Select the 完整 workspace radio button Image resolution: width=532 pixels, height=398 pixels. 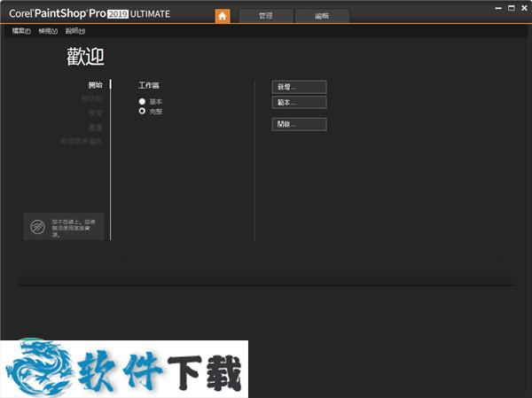[x=142, y=112]
